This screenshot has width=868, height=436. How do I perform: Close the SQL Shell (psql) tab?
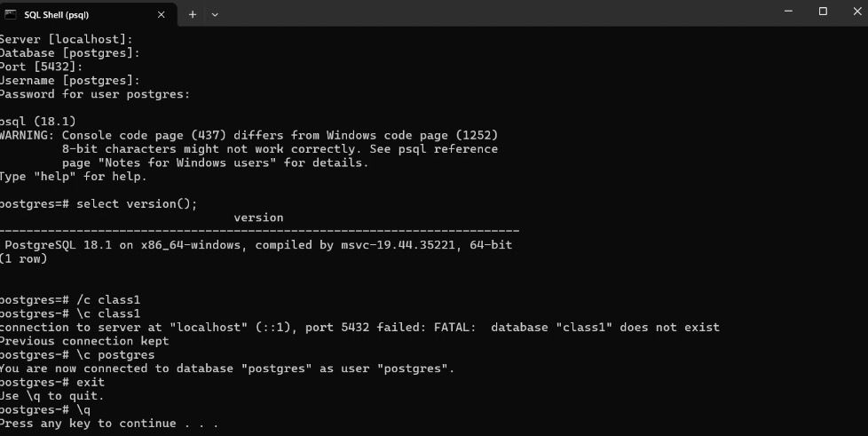pos(162,14)
